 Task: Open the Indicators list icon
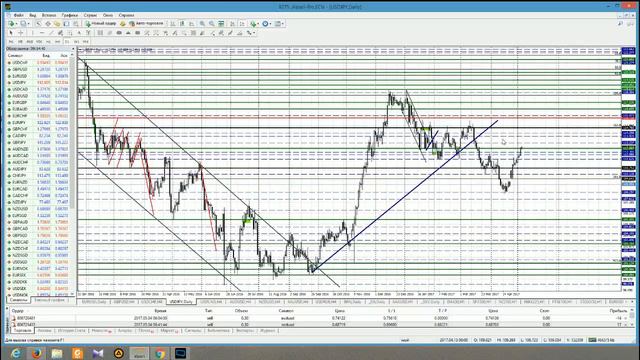tap(253, 24)
